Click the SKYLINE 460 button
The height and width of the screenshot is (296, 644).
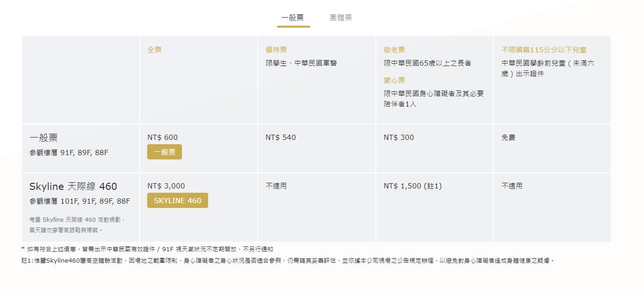pyautogui.click(x=177, y=201)
